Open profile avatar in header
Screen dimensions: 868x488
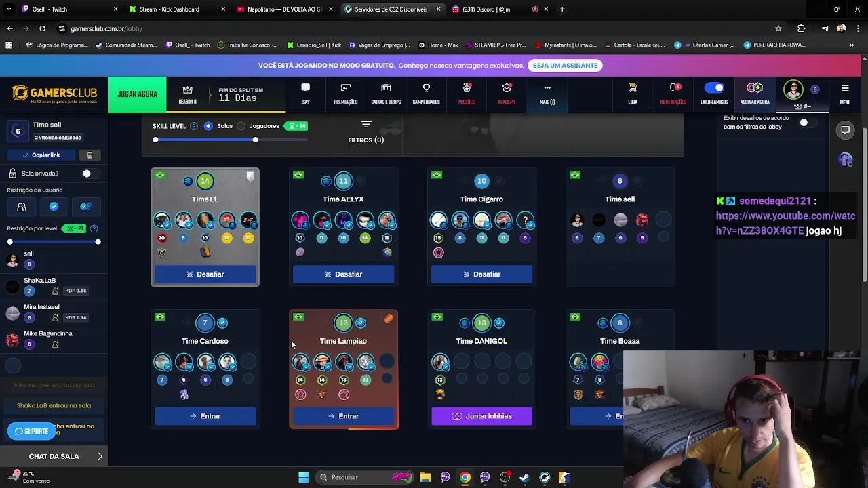coord(793,89)
